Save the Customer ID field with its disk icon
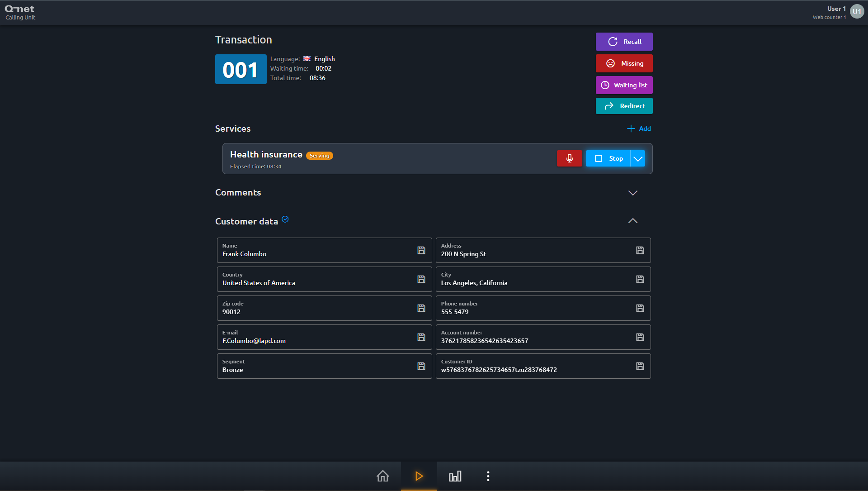 (640, 366)
